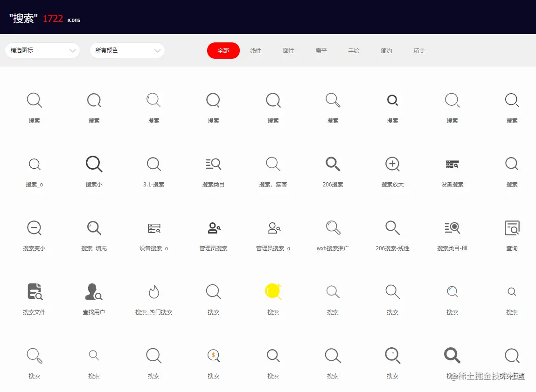Switch to the 扁平 style tab
Screen dimensions: 536x392
coord(321,50)
